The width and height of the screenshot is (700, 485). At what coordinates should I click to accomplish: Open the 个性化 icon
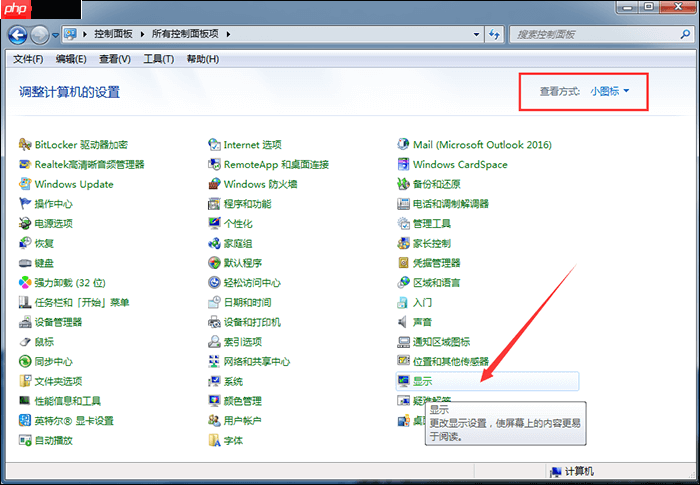click(214, 223)
